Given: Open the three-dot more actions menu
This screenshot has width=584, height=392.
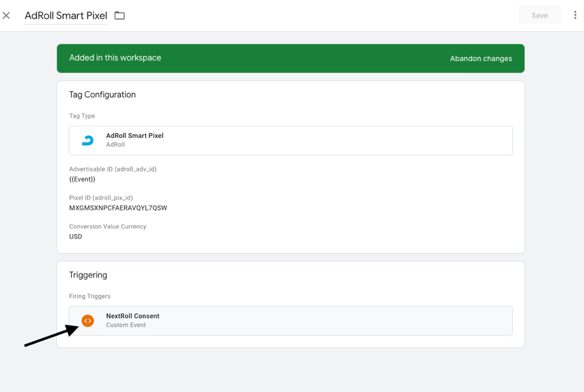Looking at the screenshot, I should click(574, 16).
